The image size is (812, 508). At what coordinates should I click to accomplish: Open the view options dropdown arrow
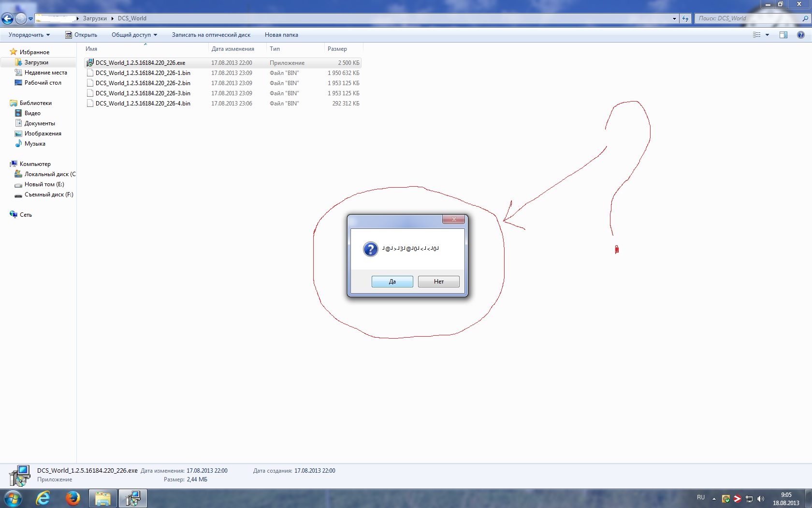[767, 35]
